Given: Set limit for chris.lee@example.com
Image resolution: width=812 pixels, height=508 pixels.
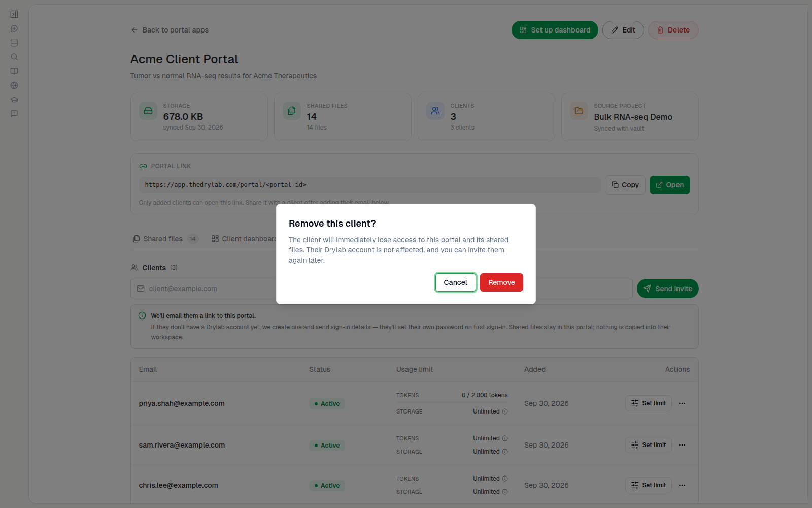Looking at the screenshot, I should point(649,485).
